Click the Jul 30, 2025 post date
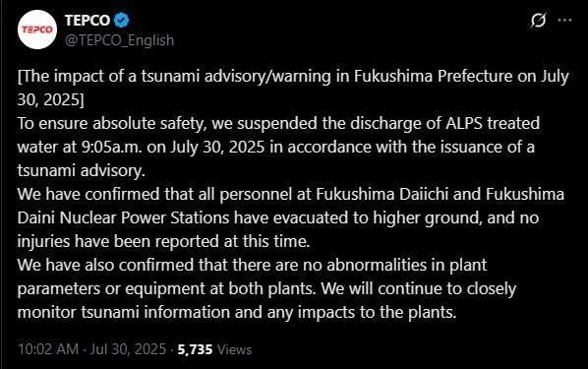The image size is (588, 369). coord(128,349)
